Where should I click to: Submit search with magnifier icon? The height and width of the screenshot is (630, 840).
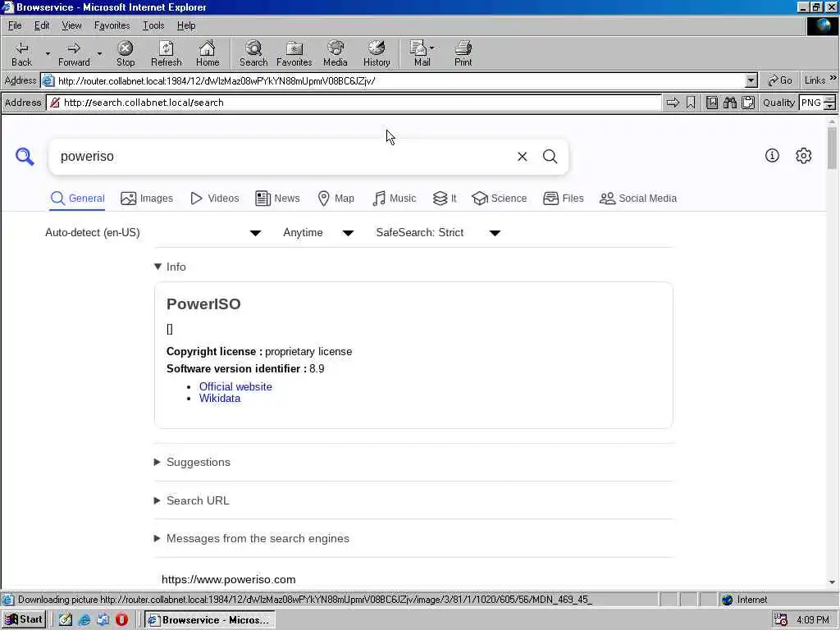pyautogui.click(x=550, y=157)
